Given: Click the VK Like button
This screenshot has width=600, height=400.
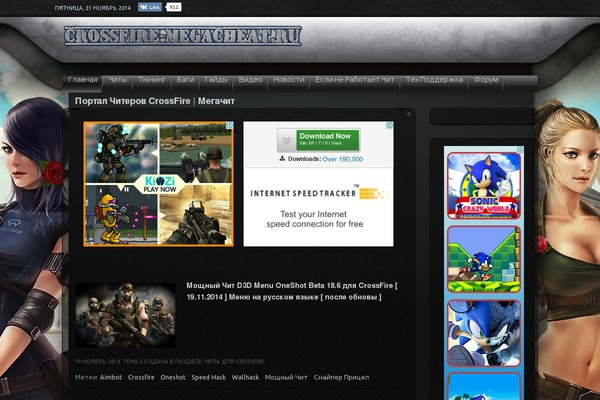Looking at the screenshot, I should 151,6.
